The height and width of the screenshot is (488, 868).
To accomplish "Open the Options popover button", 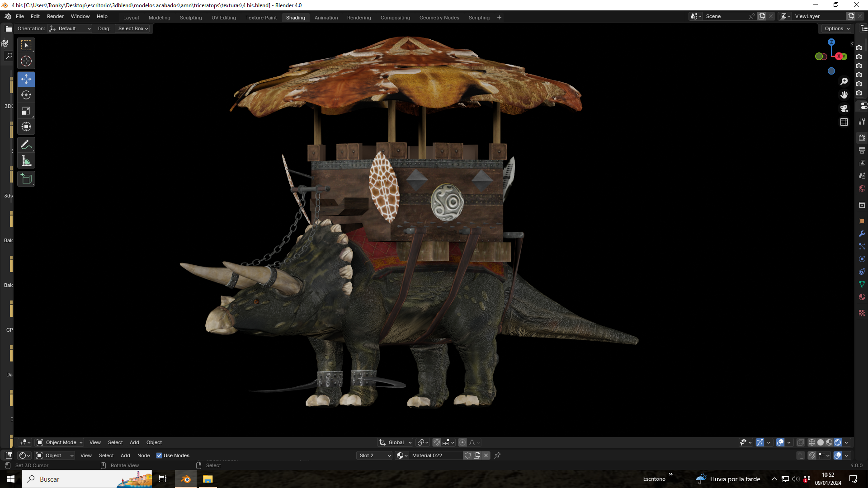I will coord(837,28).
